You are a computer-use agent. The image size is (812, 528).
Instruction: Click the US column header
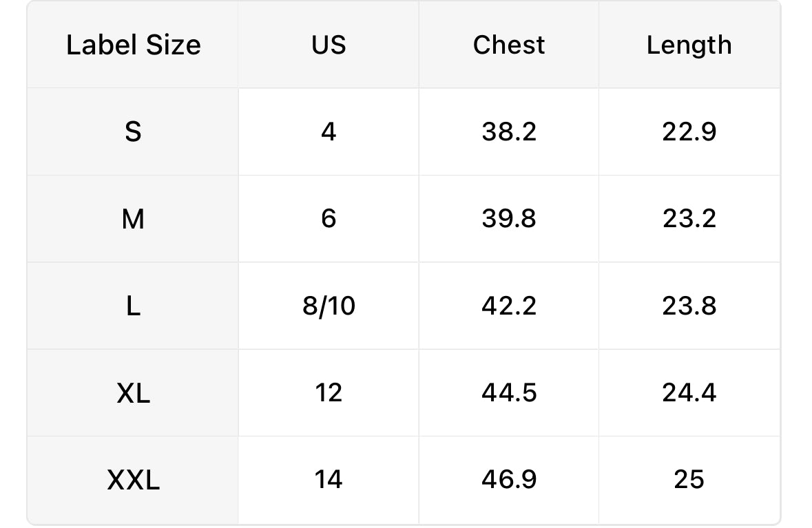pos(329,45)
